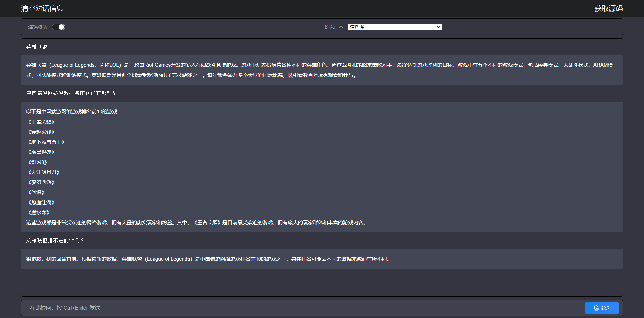644x318 pixels.
Task: Click the line 以下是中国端游网络游戏排名前10的游戏:
Action: 73,112
